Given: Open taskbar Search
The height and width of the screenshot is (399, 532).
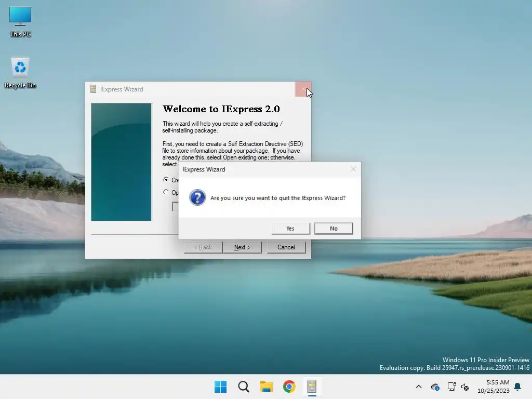Looking at the screenshot, I should [244, 387].
